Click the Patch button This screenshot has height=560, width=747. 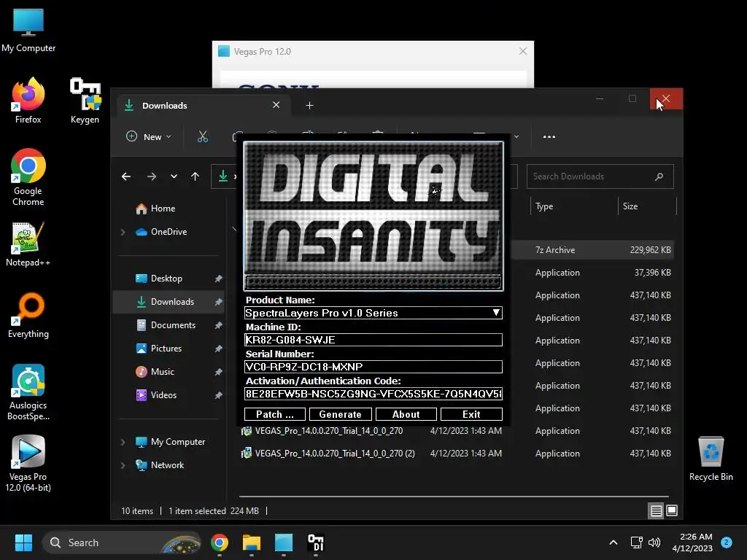(275, 414)
